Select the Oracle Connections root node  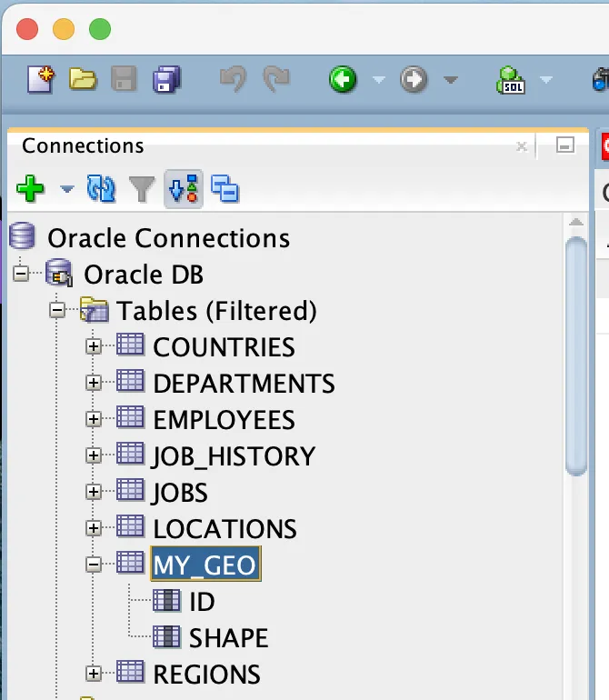pyautogui.click(x=169, y=238)
